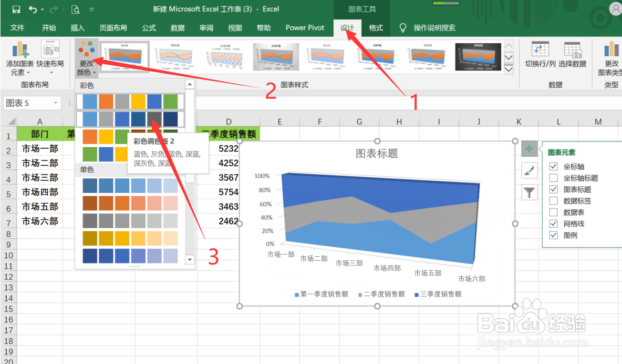Screen dimensions: 622x364
Task: Switch to the 格式 ribbon tab
Action: pyautogui.click(x=376, y=28)
